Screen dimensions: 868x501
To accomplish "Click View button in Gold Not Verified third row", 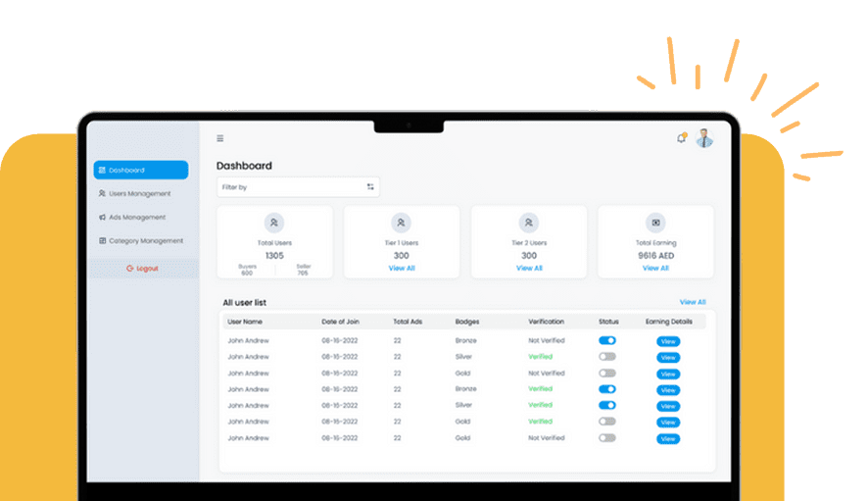I will [x=668, y=375].
